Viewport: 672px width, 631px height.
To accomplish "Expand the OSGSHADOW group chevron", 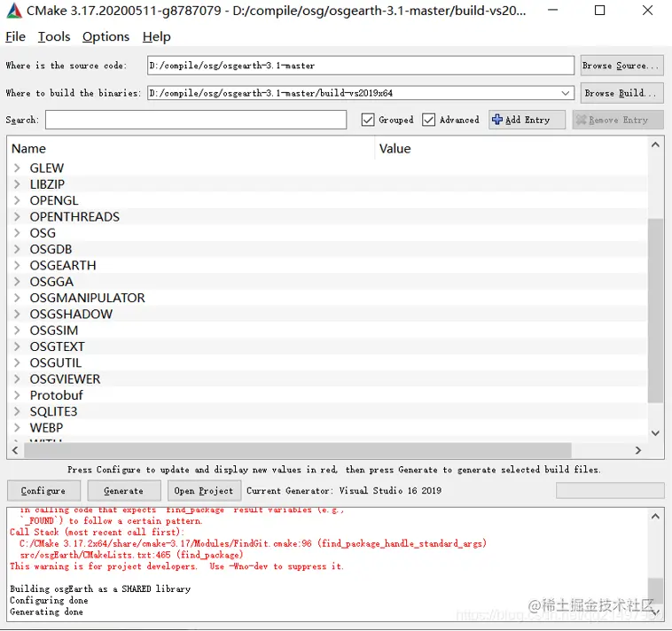I will [17, 314].
